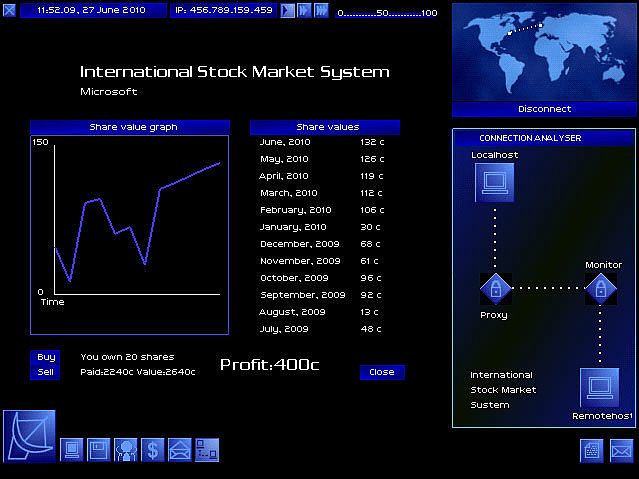Open the agent status person icon

tap(126, 450)
